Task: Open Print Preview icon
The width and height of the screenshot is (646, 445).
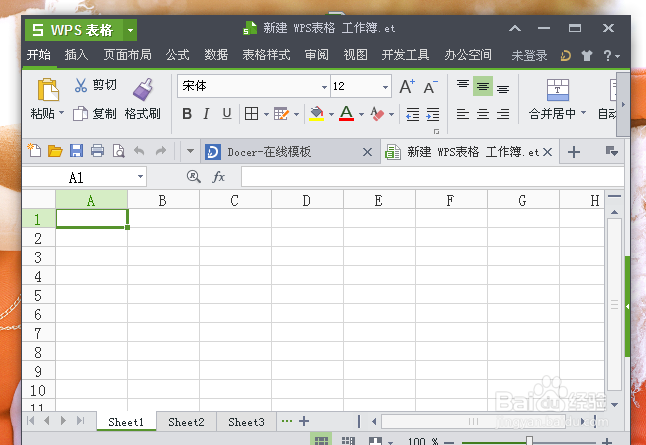Action: coord(119,151)
